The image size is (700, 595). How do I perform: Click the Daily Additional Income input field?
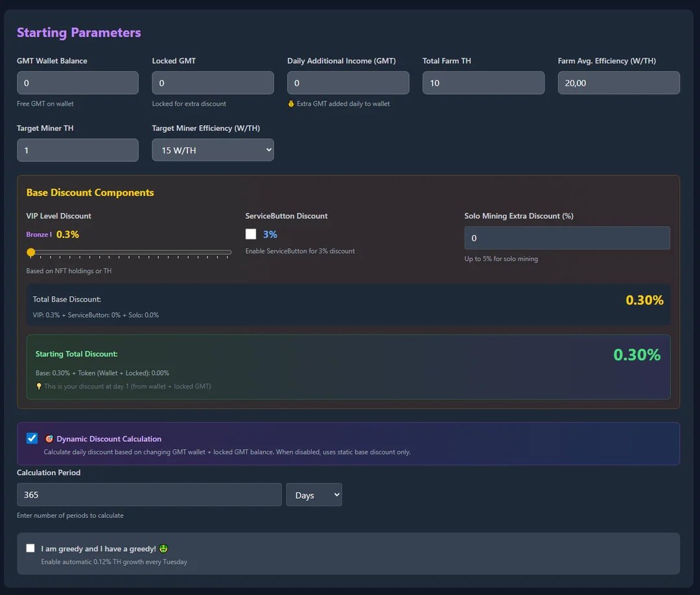347,82
